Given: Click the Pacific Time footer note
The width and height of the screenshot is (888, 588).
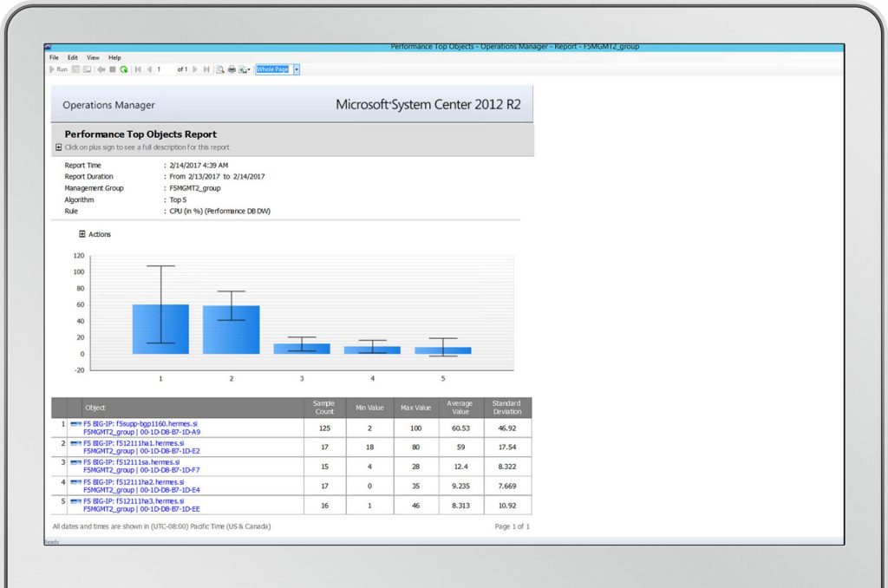Looking at the screenshot, I should coord(161,526).
